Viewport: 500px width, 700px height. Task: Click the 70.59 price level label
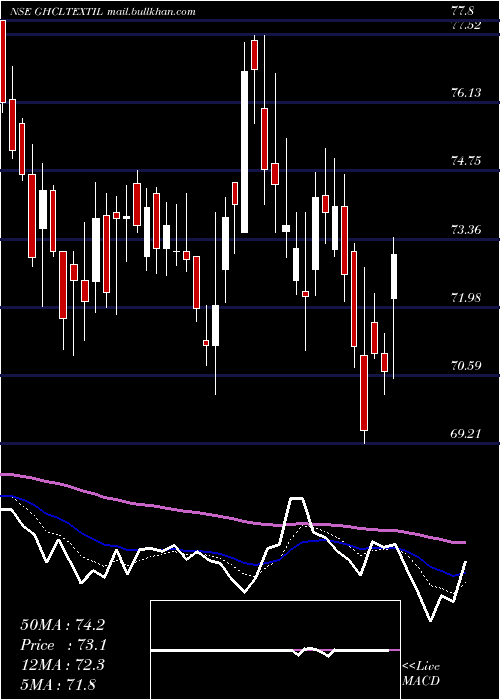click(x=466, y=366)
